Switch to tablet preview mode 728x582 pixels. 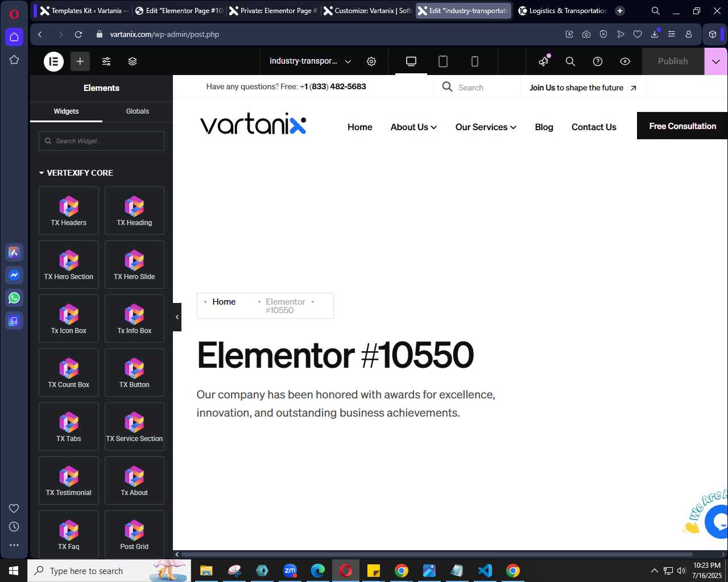(443, 61)
